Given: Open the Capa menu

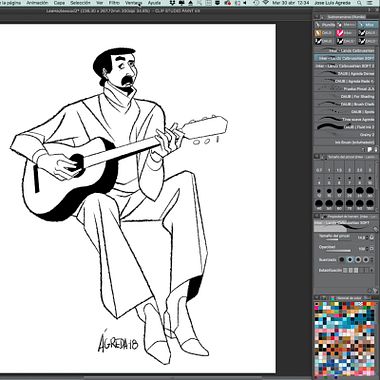Looking at the screenshot, I should tap(59, 3).
